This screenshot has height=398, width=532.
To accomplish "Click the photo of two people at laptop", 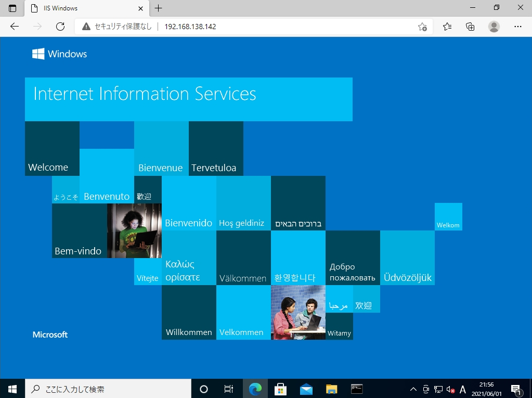I will [298, 313].
